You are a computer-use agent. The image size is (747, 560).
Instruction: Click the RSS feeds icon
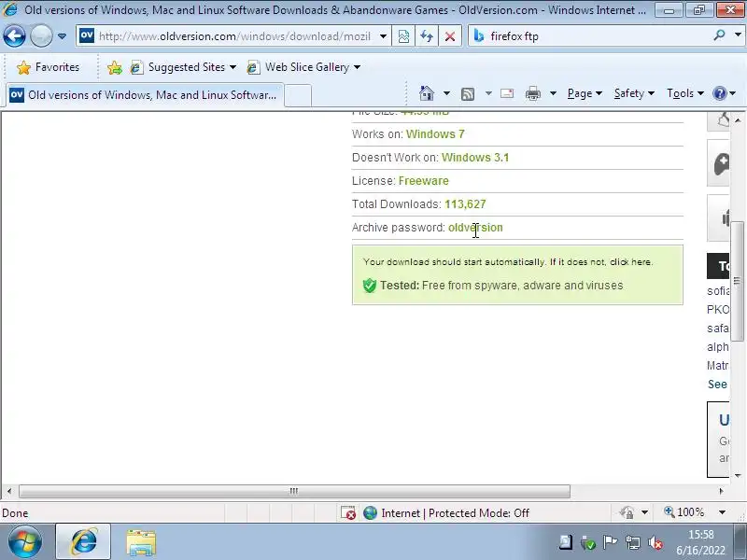point(468,94)
